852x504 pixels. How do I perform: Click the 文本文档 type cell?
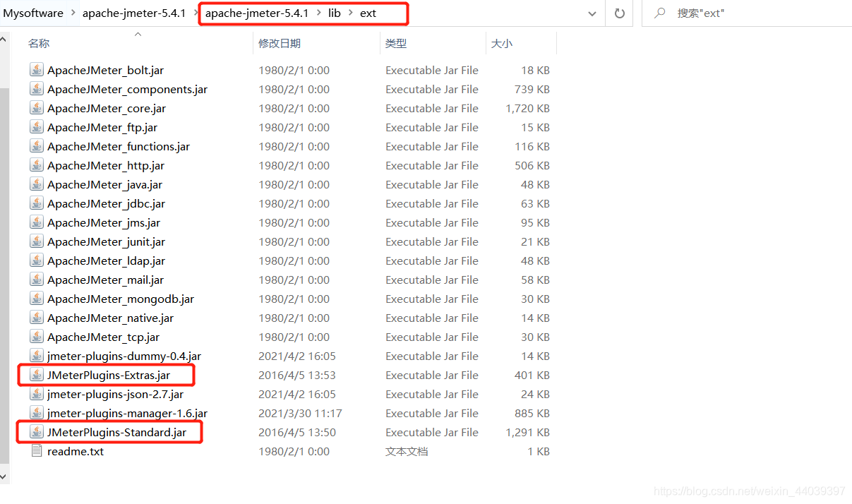click(x=407, y=451)
